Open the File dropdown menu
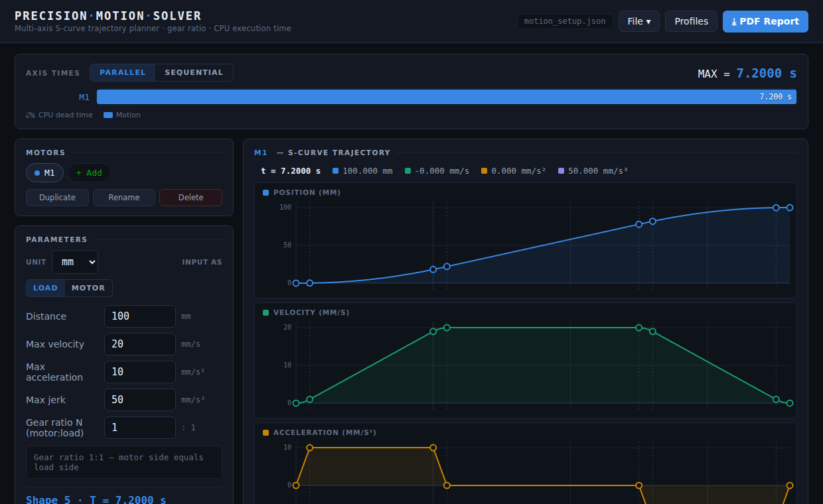The image size is (823, 504). 639,21
